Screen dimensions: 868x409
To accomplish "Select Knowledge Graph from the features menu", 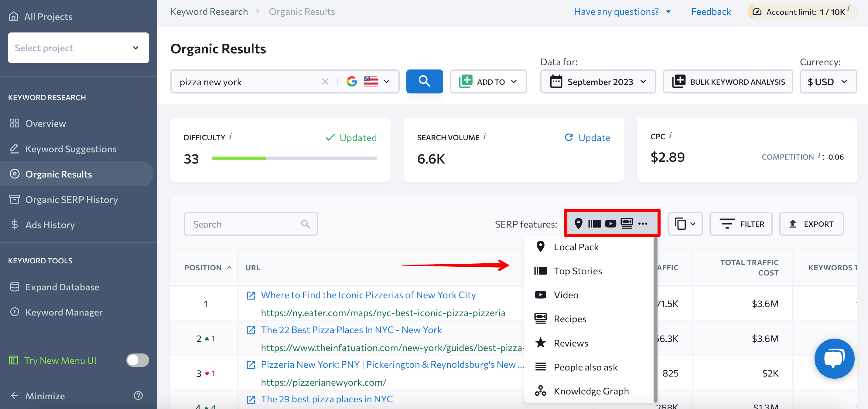I will 591,391.
